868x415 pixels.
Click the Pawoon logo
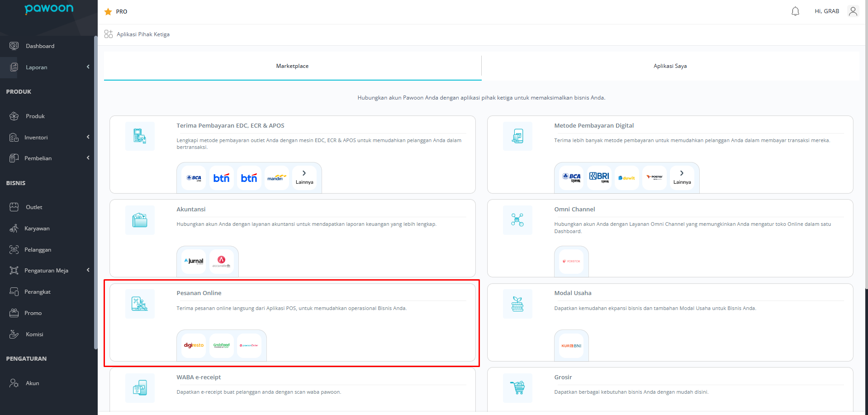point(49,9)
